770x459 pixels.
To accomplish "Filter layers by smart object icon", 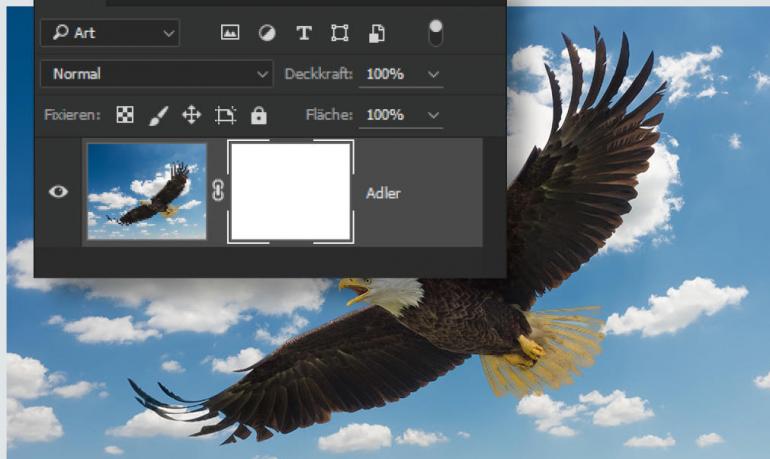I will [377, 33].
